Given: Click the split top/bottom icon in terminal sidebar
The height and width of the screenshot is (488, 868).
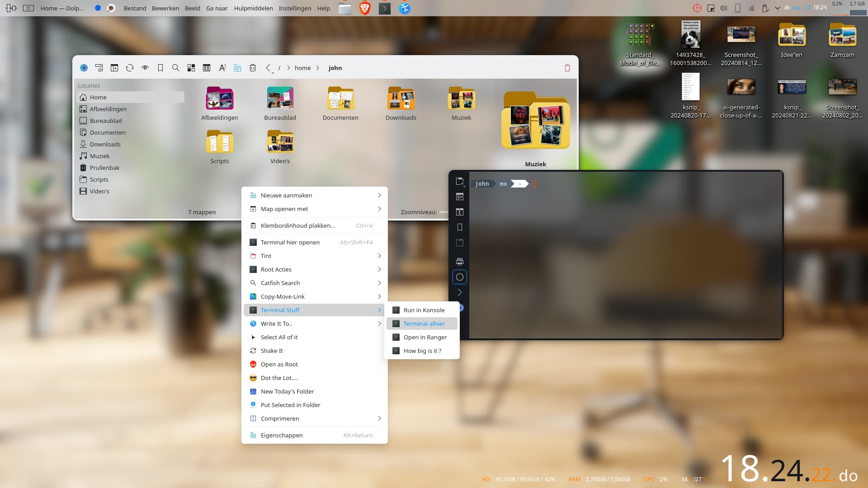Looking at the screenshot, I should tap(460, 197).
